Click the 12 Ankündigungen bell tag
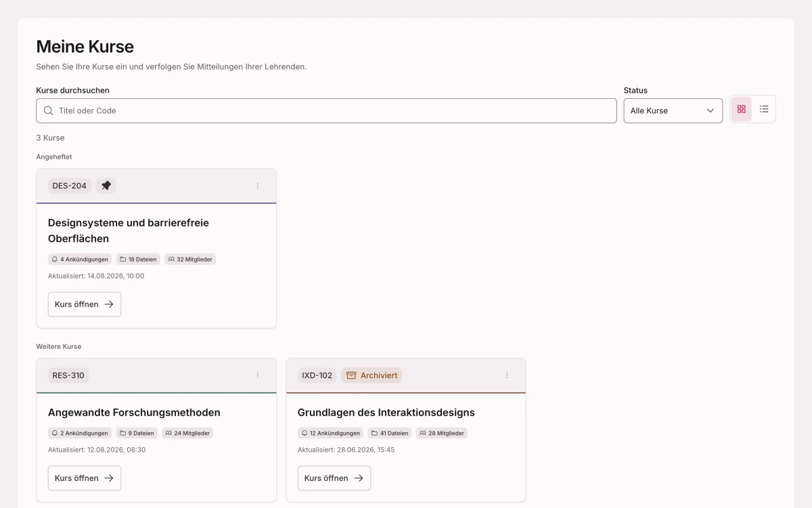The width and height of the screenshot is (812, 508). pyautogui.click(x=331, y=433)
